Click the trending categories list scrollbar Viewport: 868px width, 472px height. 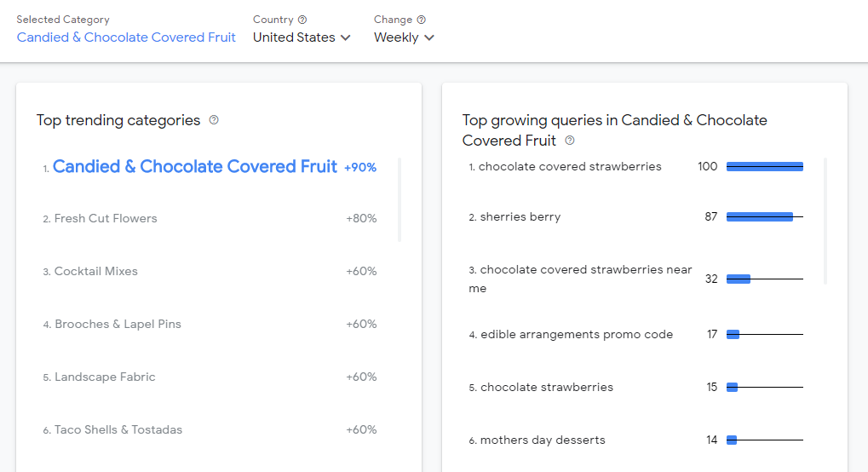(x=400, y=199)
